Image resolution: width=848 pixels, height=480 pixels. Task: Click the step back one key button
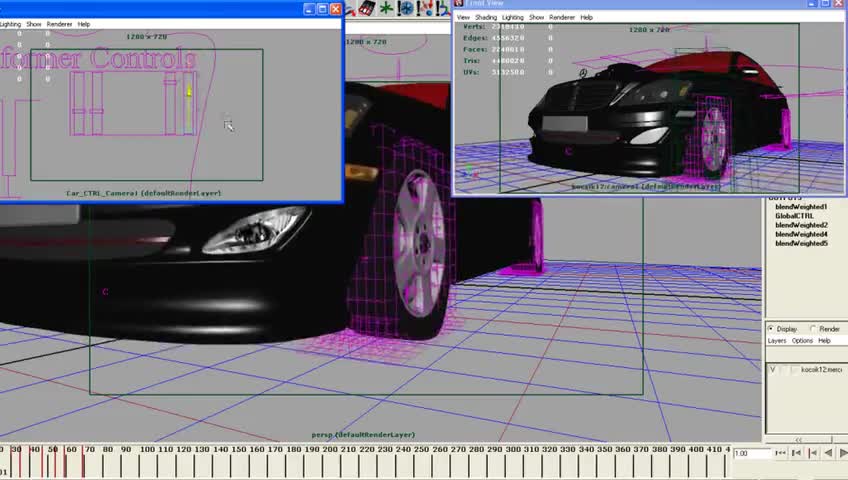(812, 453)
